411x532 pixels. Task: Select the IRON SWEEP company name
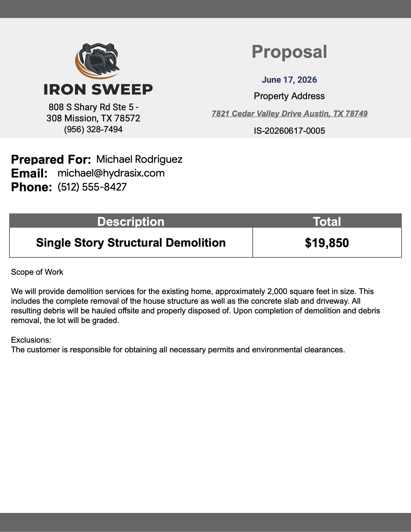tap(98, 89)
